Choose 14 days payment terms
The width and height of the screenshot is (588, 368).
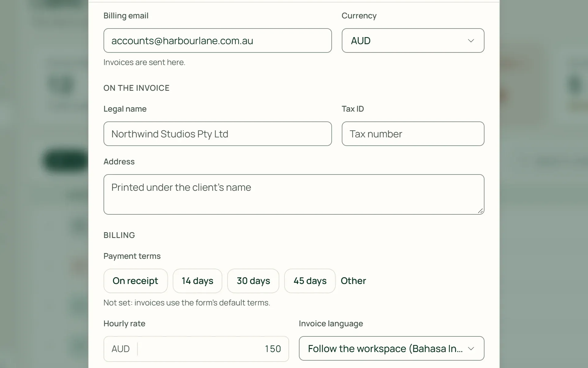click(197, 281)
